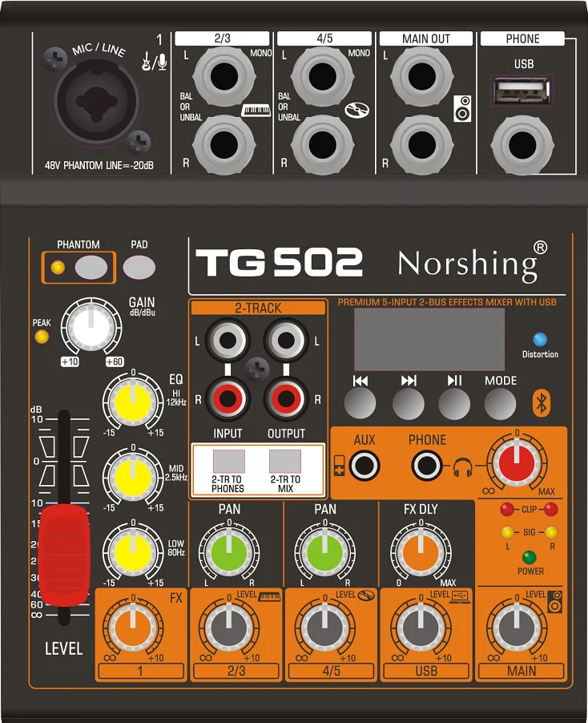The image size is (588, 723).
Task: Click the MIC/LINE combo XLR jack
Action: (x=97, y=101)
